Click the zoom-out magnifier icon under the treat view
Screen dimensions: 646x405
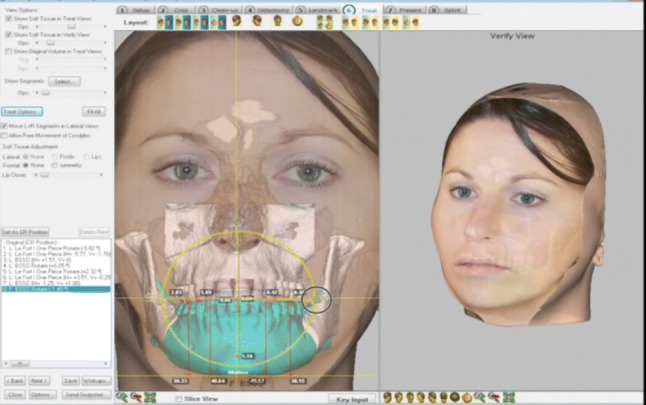pyautogui.click(x=135, y=397)
